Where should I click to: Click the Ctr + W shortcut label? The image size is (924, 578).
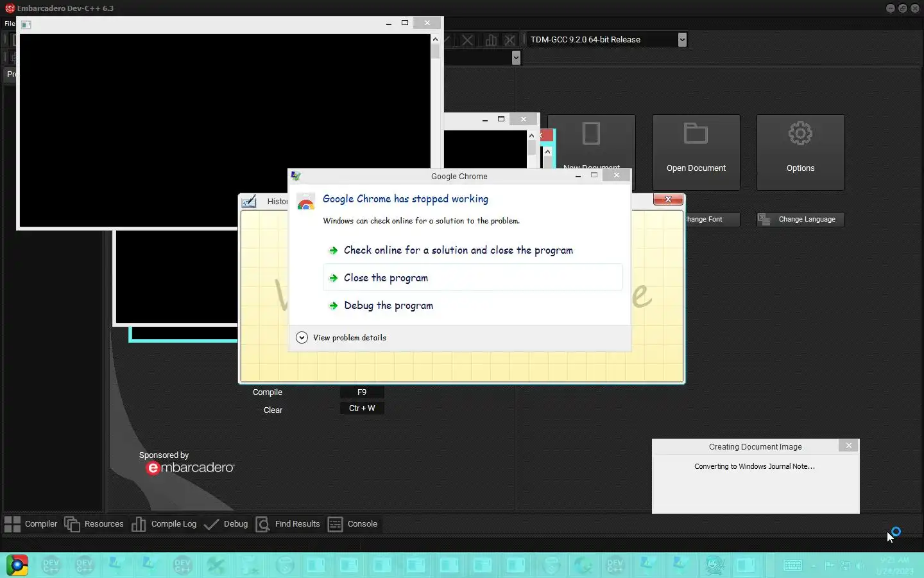362,408
